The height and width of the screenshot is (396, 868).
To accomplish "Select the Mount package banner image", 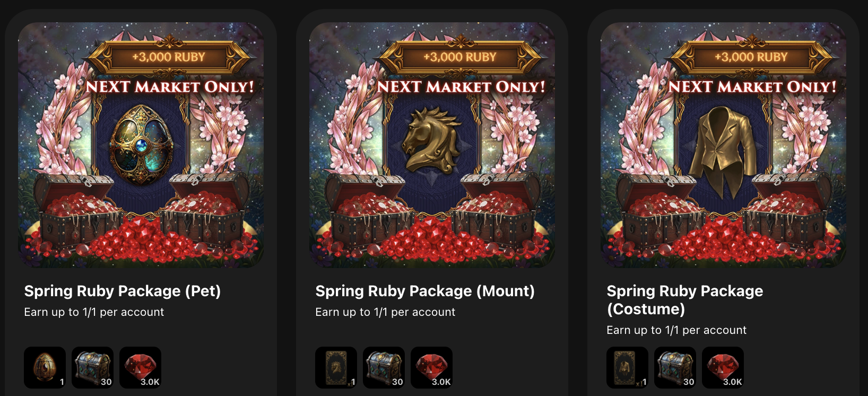I will tap(432, 145).
